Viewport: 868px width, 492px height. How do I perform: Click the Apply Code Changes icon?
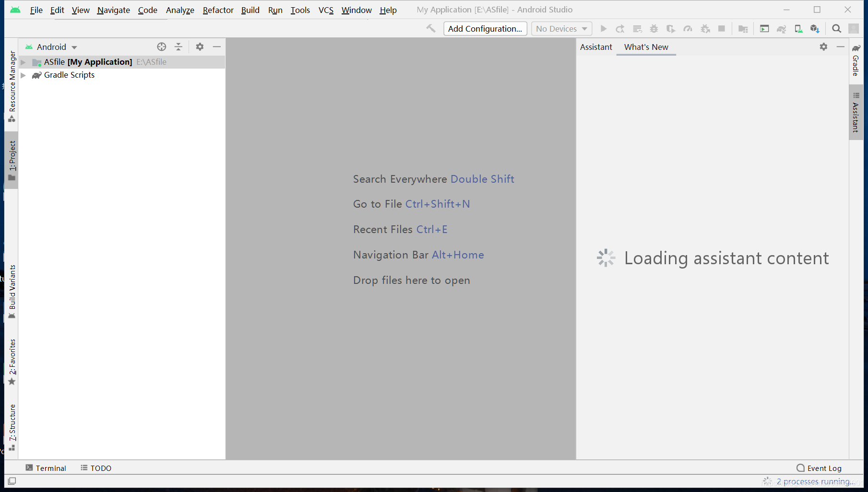(637, 29)
